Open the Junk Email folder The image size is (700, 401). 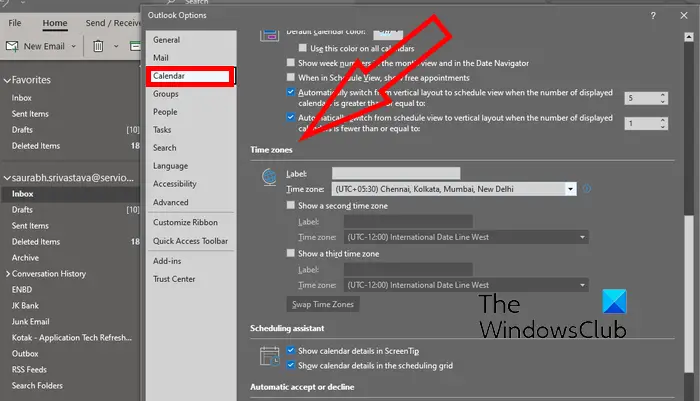[x=30, y=322]
